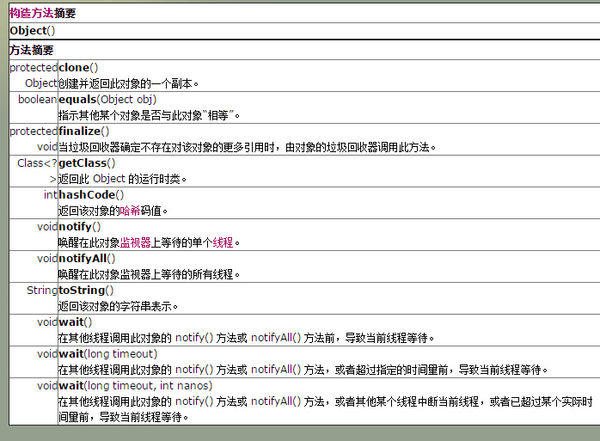Open the notifyAll() method name link
600x441 pixels.
[x=83, y=258]
